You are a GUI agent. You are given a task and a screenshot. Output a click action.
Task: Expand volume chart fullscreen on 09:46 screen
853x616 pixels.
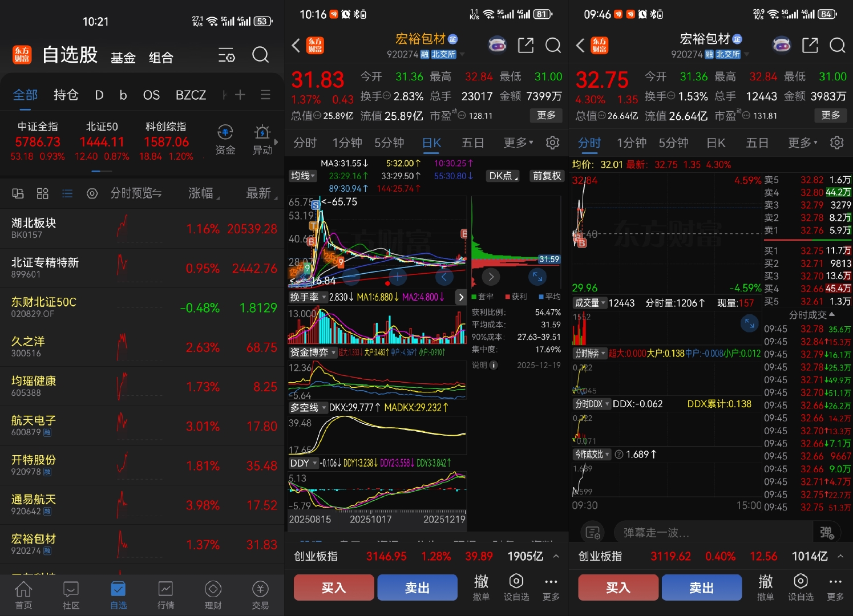[749, 323]
